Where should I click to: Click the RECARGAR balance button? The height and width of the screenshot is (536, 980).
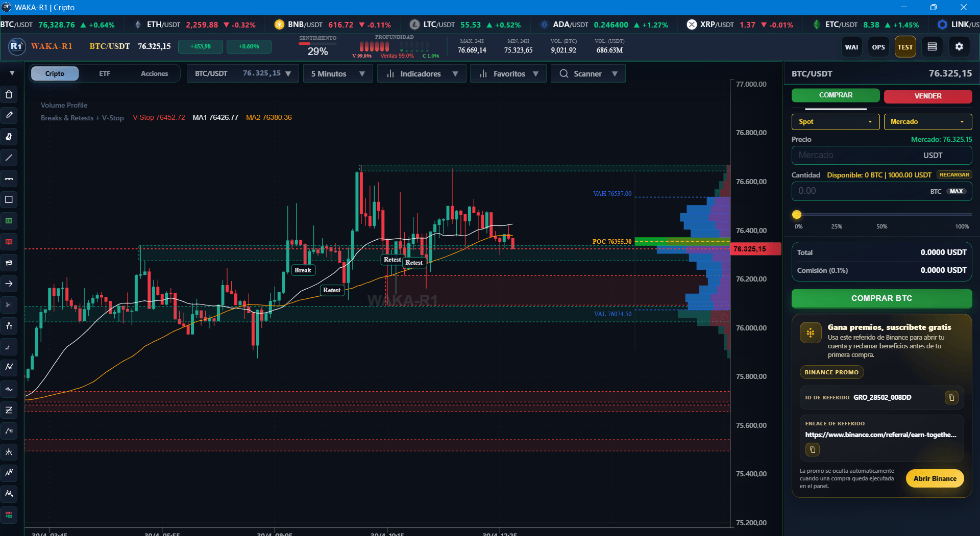click(954, 175)
